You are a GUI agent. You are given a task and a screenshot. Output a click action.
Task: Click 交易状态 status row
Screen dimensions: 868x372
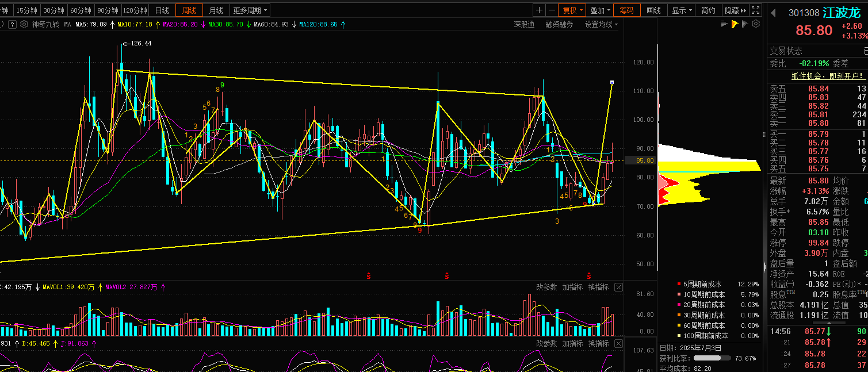(x=818, y=51)
